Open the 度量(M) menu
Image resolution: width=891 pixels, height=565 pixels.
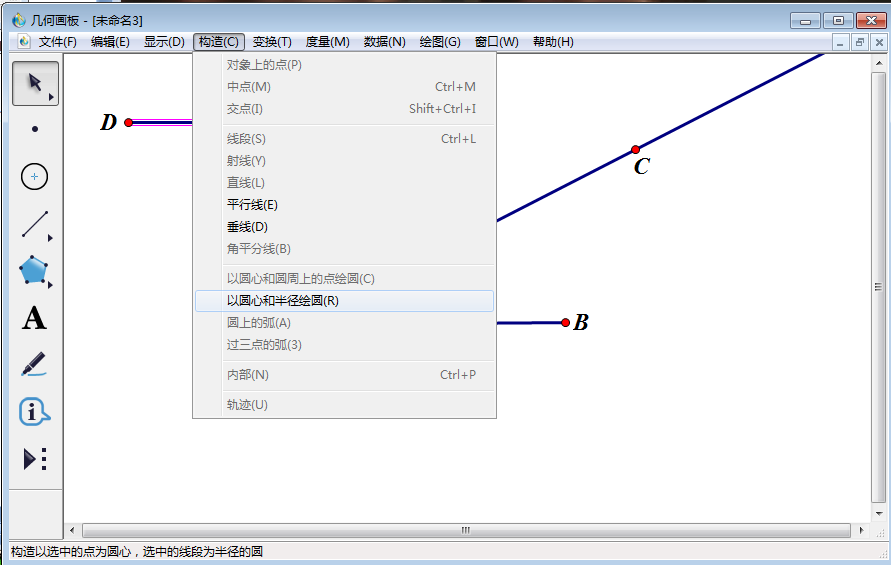(327, 42)
